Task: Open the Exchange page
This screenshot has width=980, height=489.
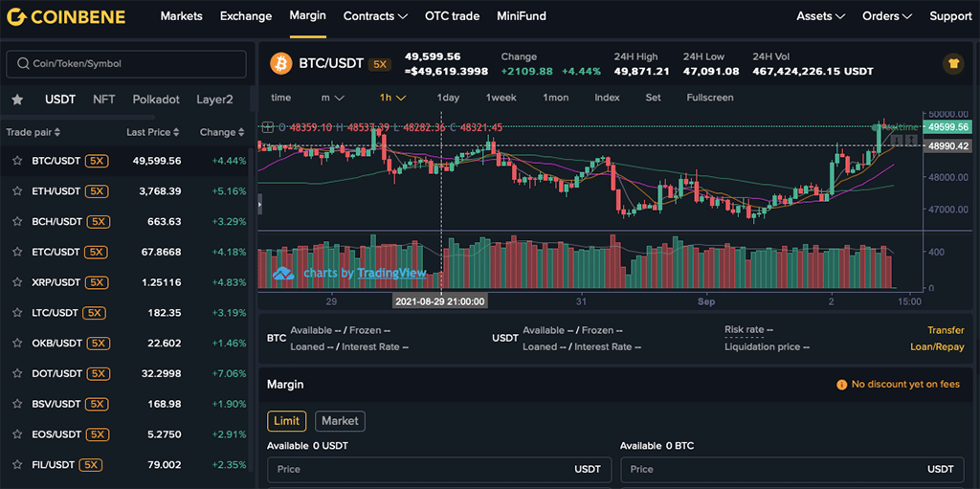Action: tap(246, 16)
